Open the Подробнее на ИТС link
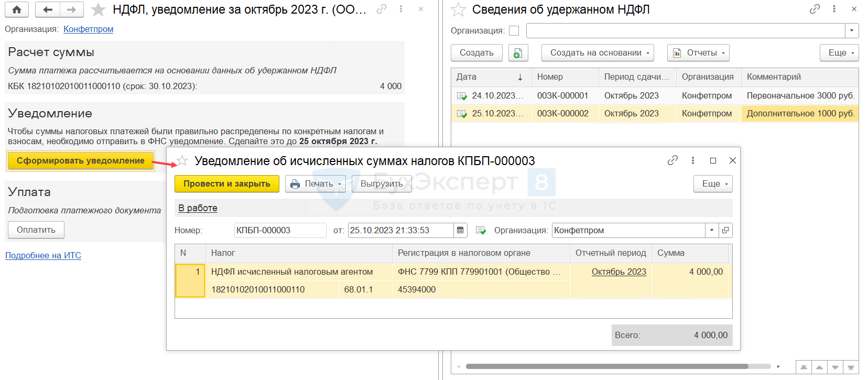The height and width of the screenshot is (380, 868). point(43,256)
